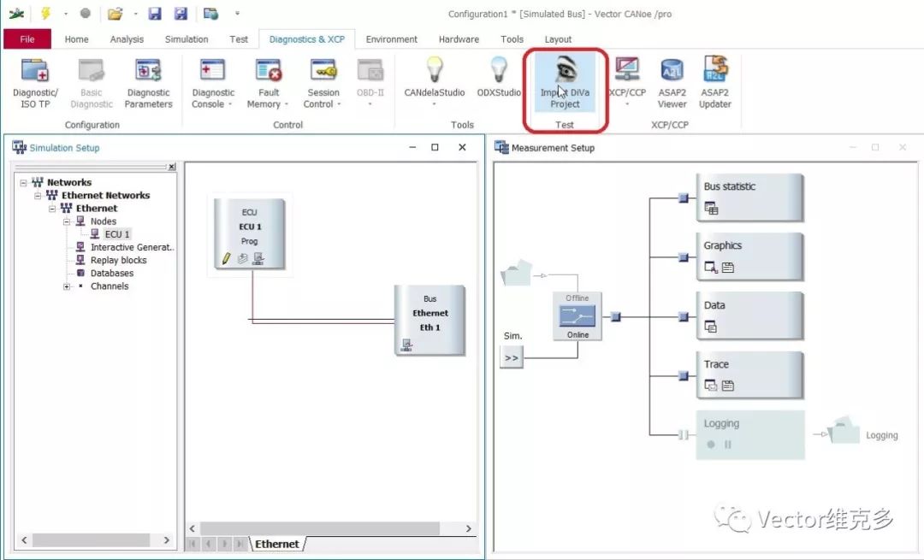Collapse the Nodes tree node
This screenshot has width=924, height=560.
[67, 221]
